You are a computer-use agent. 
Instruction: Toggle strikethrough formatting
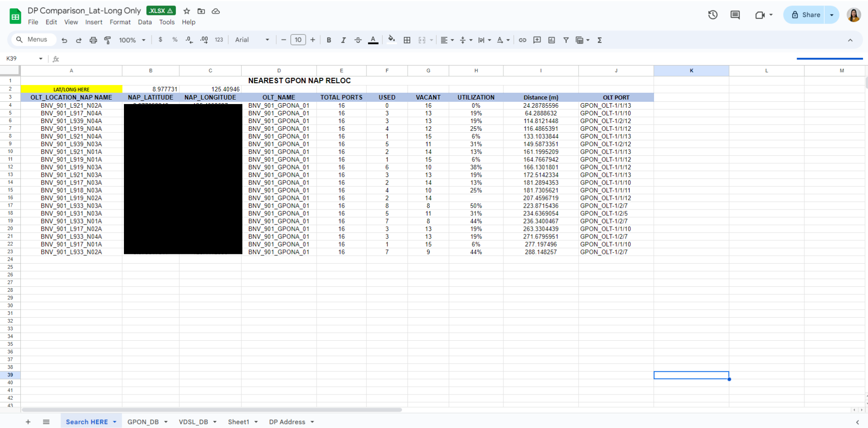[x=358, y=40]
